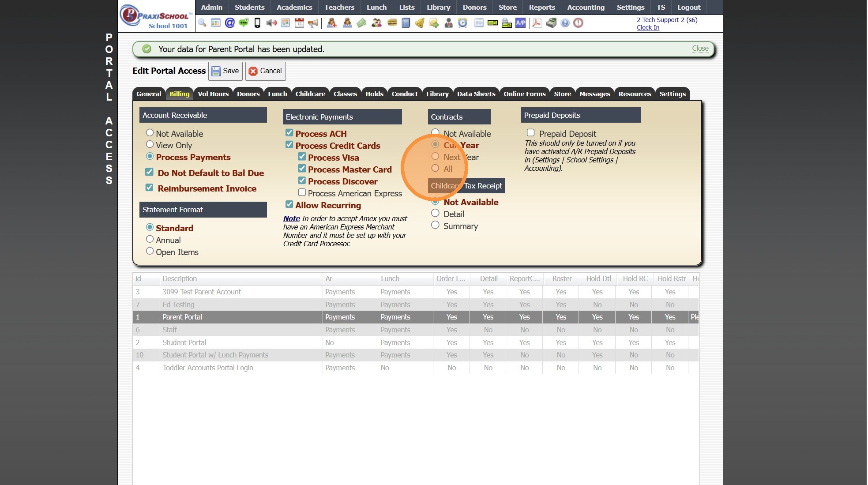Open the Accounting menu
This screenshot has width=868, height=485.
586,8
